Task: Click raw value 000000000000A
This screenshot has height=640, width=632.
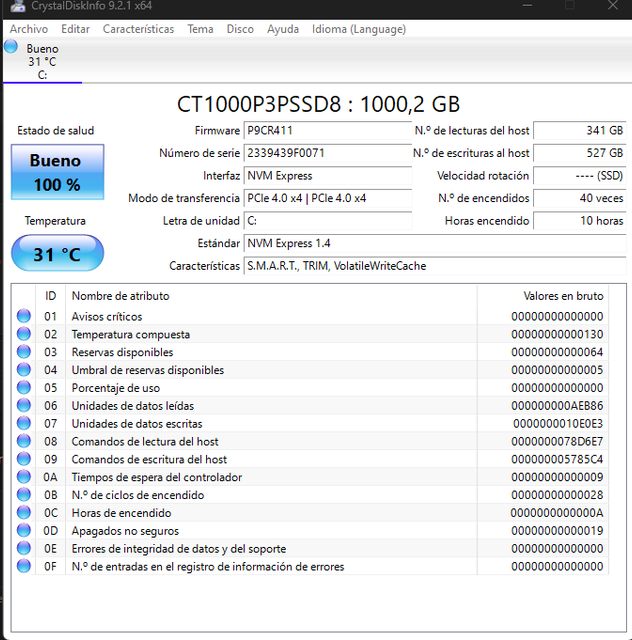Action: click(x=557, y=513)
